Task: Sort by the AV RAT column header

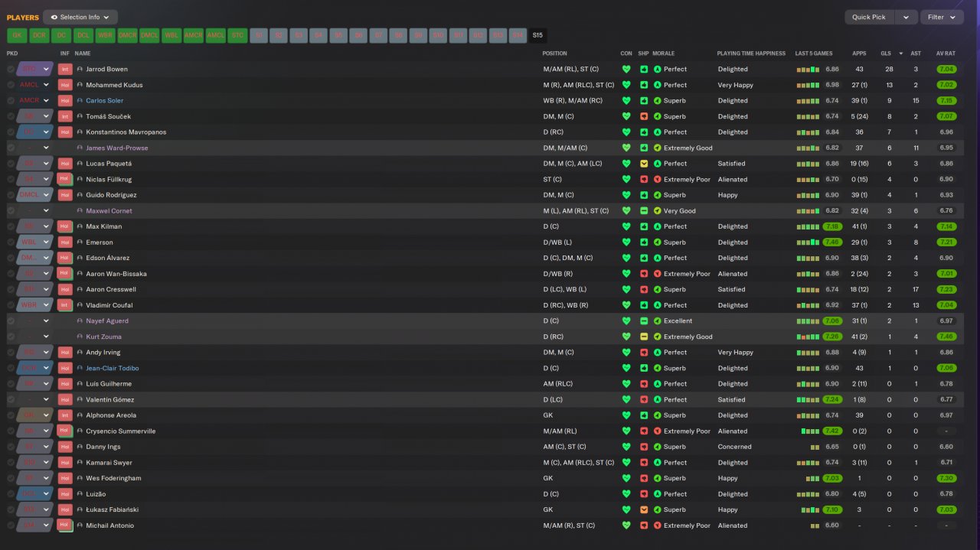Action: point(946,54)
